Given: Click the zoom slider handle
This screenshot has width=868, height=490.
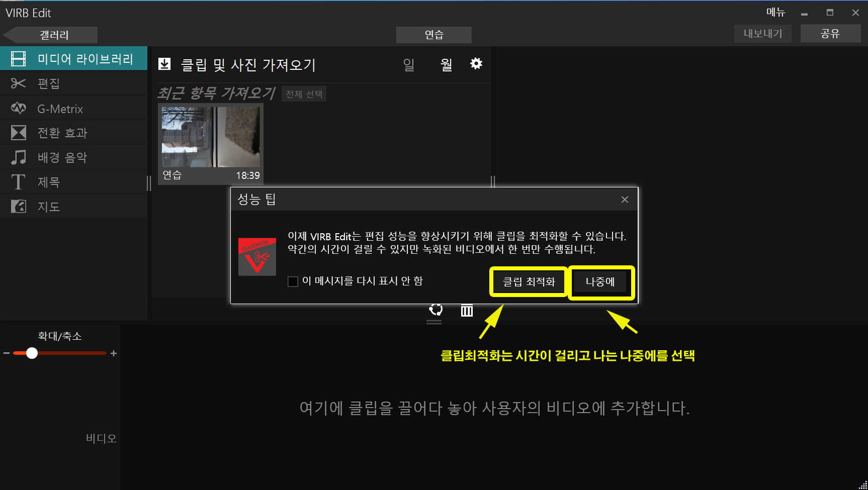Looking at the screenshot, I should (x=32, y=353).
